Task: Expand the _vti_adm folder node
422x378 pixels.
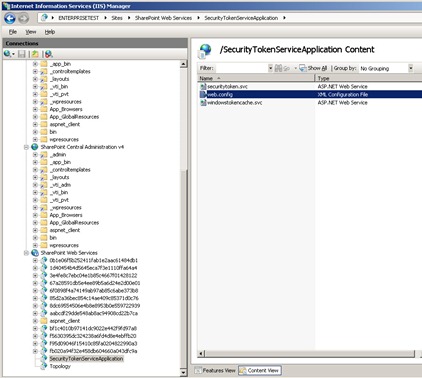Action: click(35, 185)
